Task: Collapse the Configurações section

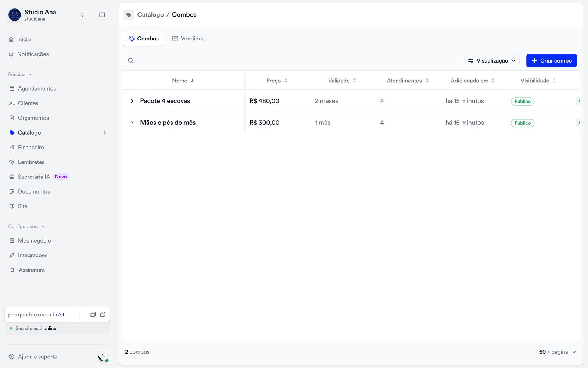Action: pyautogui.click(x=26, y=227)
